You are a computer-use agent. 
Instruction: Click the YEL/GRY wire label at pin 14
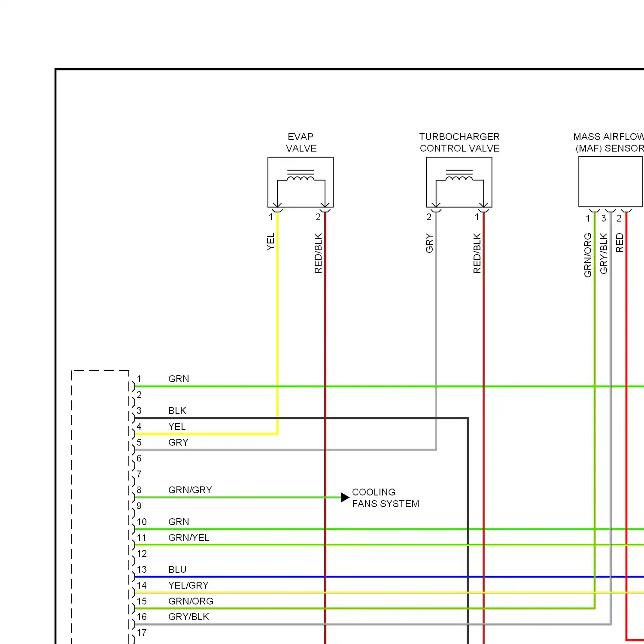[188, 585]
